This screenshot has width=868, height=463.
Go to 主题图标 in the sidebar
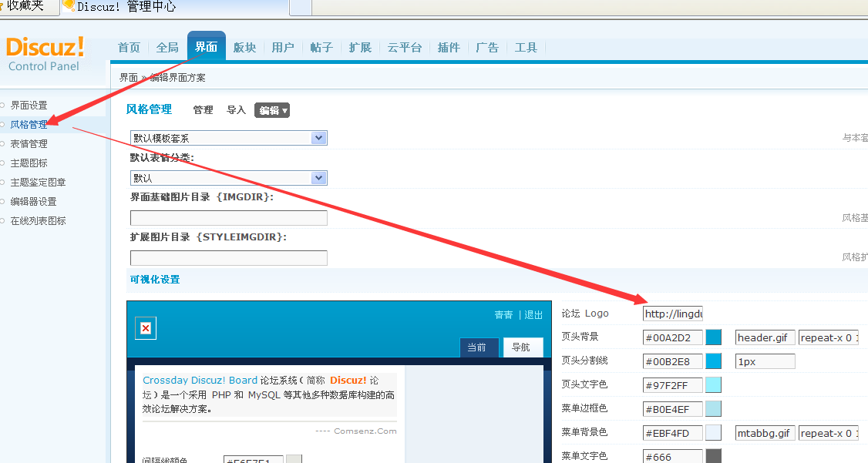click(29, 163)
